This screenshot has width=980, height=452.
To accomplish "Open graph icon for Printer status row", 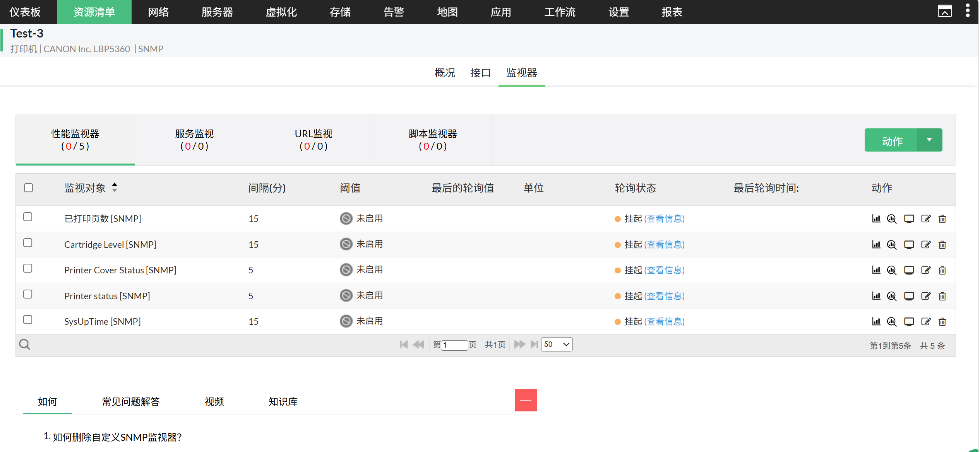I will [876, 296].
